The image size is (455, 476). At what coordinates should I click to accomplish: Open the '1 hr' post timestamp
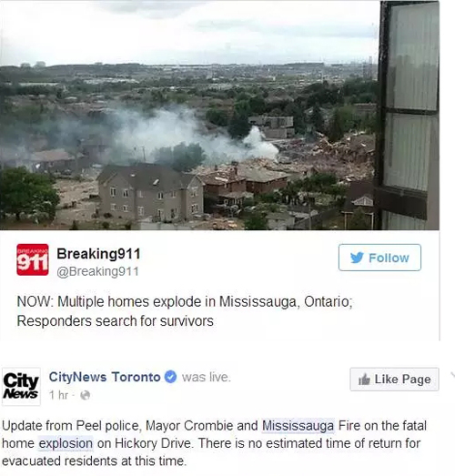58,395
